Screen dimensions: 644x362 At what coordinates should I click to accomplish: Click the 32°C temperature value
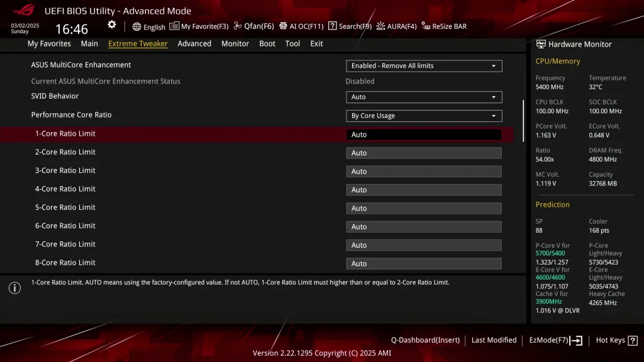pyautogui.click(x=596, y=87)
